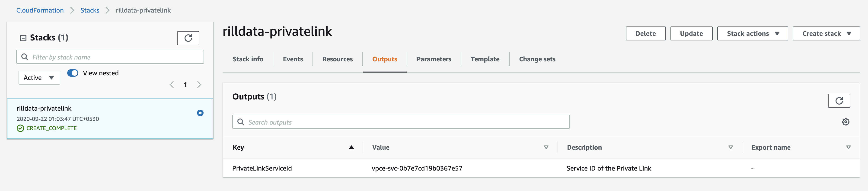The height and width of the screenshot is (191, 868).
Task: Toggle the View nested switch
Action: (x=73, y=73)
